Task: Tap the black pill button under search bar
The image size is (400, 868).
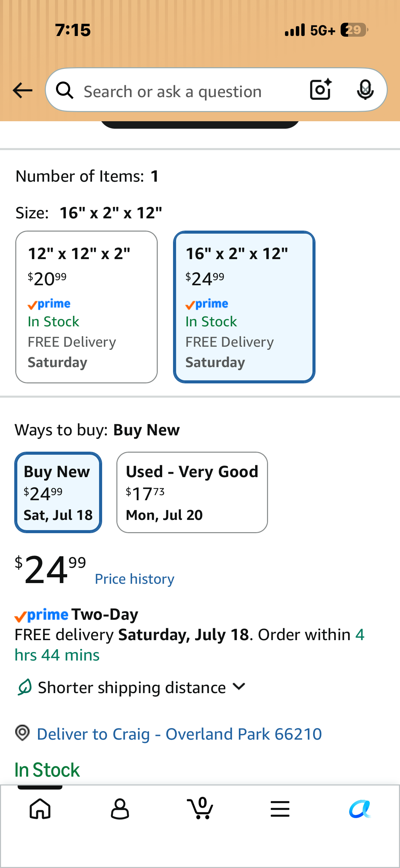Action: (x=200, y=125)
